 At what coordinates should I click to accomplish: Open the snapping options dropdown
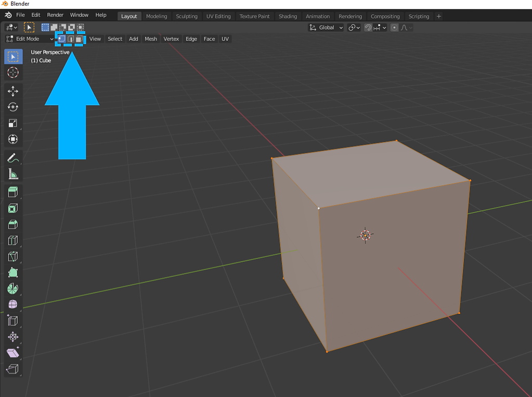[x=380, y=28]
